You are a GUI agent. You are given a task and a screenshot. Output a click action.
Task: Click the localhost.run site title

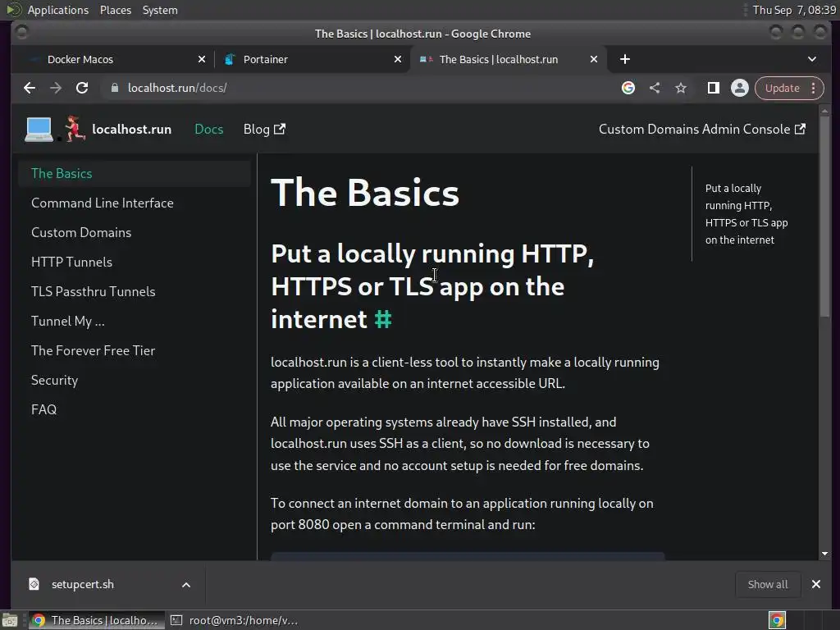coord(132,129)
